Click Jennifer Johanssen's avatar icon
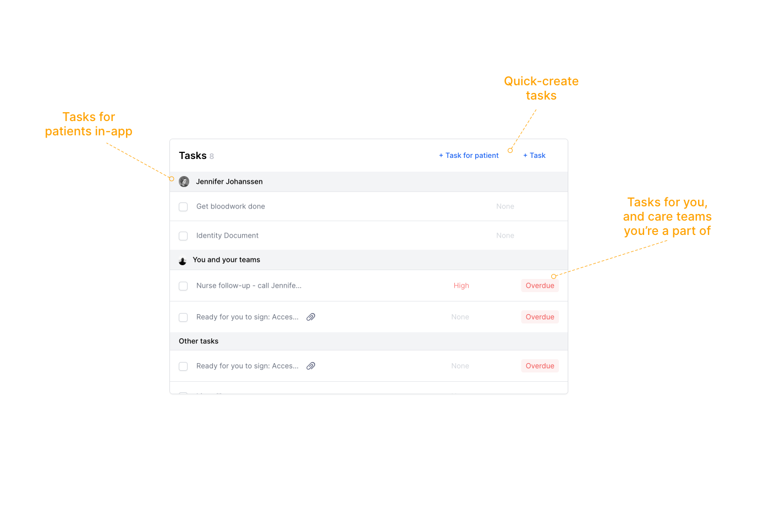758x532 pixels. tap(184, 182)
